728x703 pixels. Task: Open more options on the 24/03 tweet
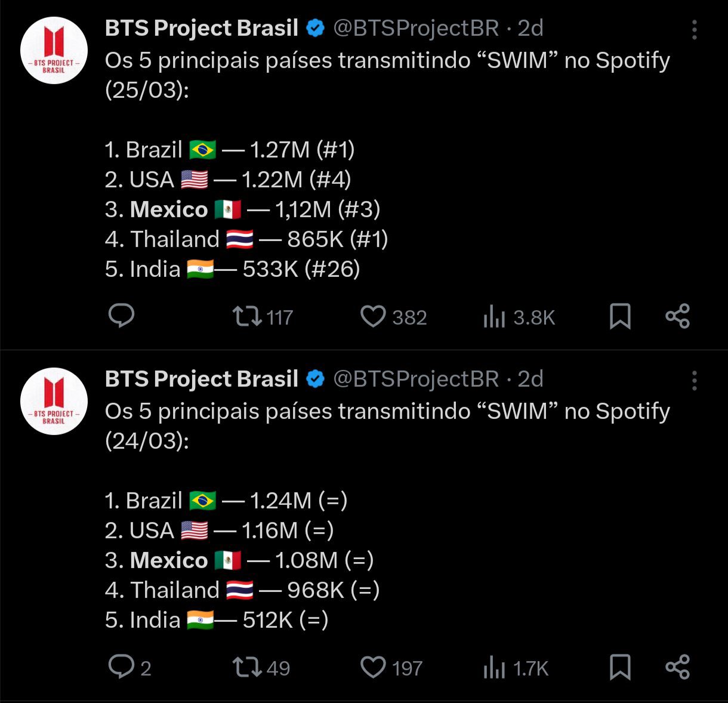[694, 381]
